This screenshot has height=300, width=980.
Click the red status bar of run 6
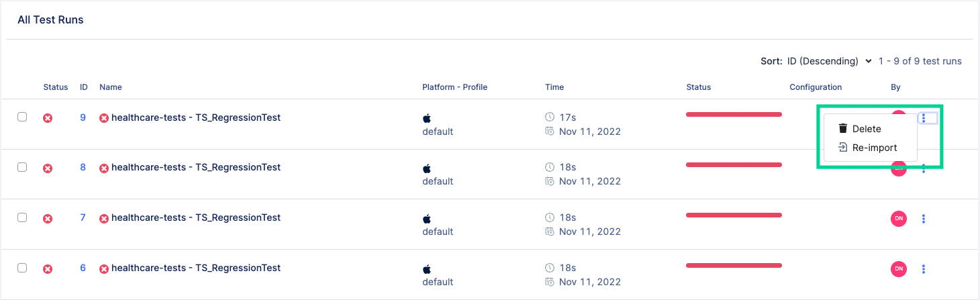[734, 266]
